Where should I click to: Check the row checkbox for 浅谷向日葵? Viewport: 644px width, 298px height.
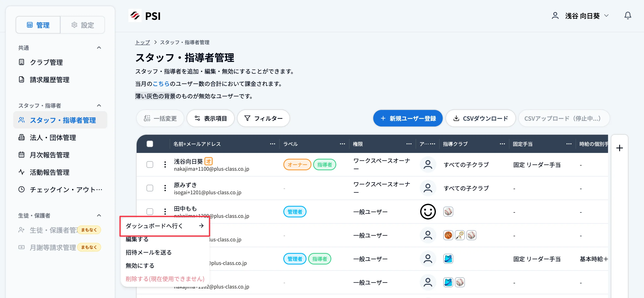pos(150,164)
